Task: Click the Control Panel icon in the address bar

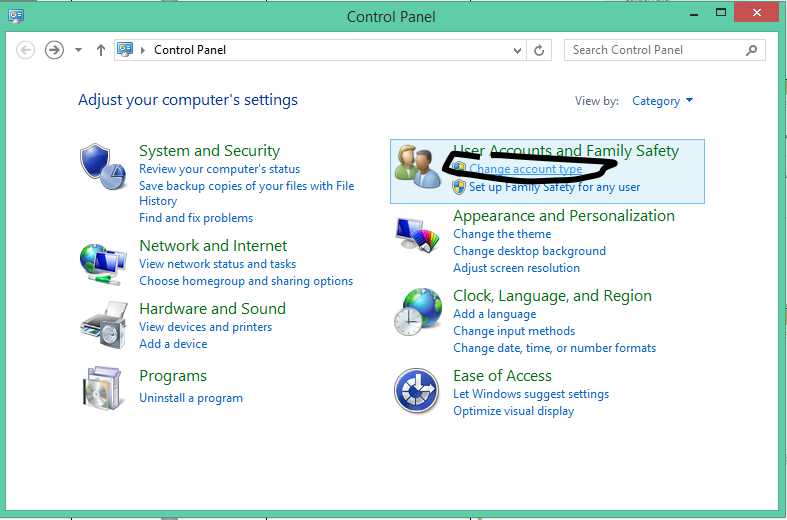Action: coord(125,50)
